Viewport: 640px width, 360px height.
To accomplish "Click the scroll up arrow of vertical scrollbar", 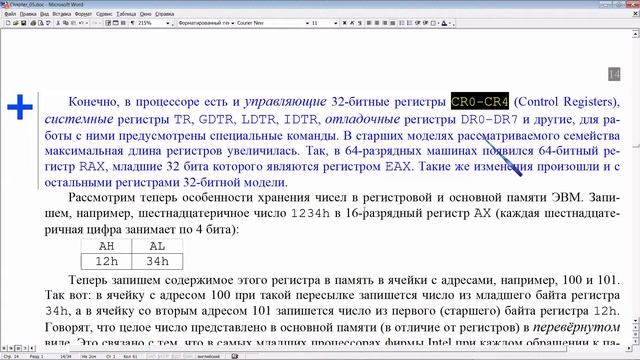I will tap(636, 34).
